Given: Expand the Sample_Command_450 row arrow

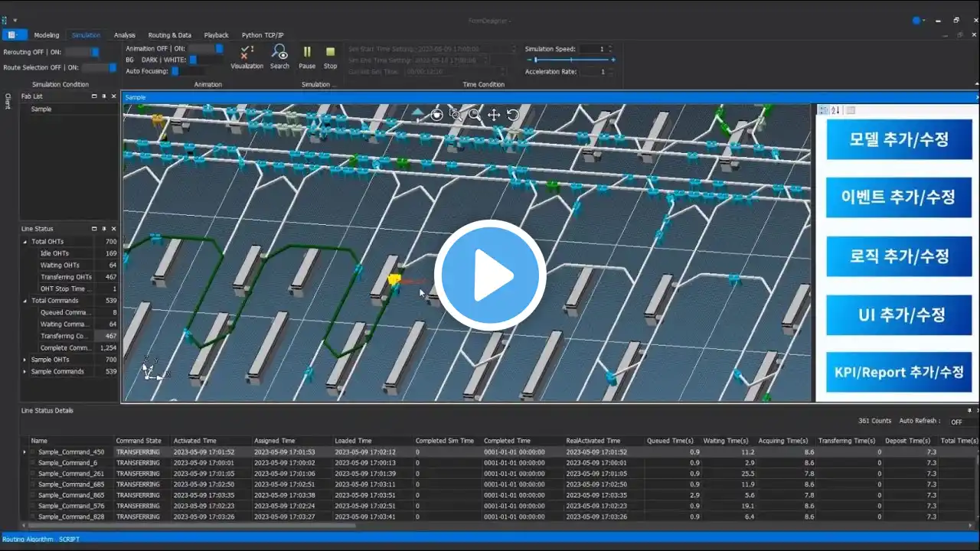Looking at the screenshot, I should [x=24, y=452].
